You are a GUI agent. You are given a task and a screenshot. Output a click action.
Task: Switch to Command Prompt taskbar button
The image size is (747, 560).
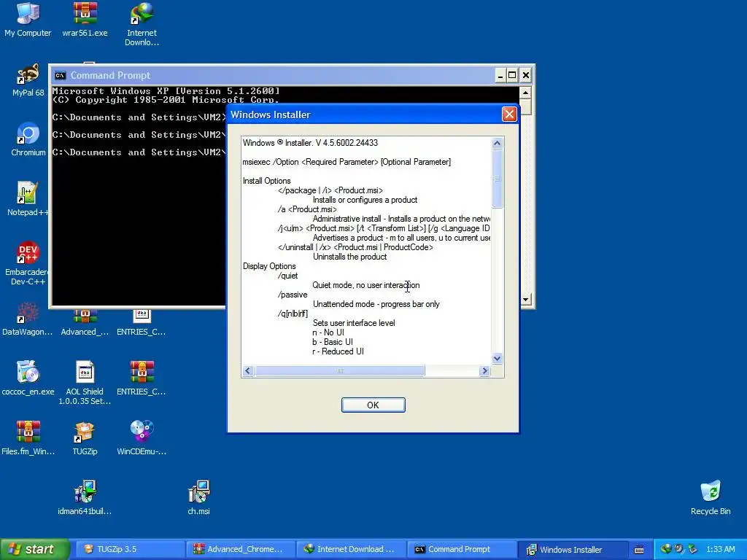(x=461, y=550)
